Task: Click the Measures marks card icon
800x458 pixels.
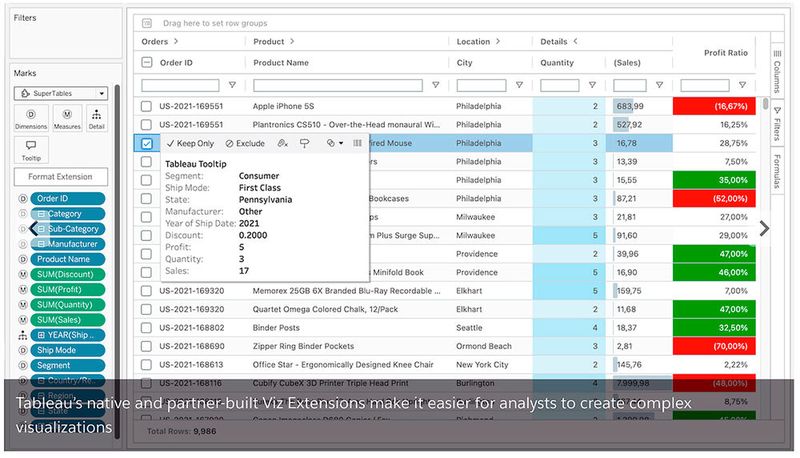Action: tap(67, 118)
